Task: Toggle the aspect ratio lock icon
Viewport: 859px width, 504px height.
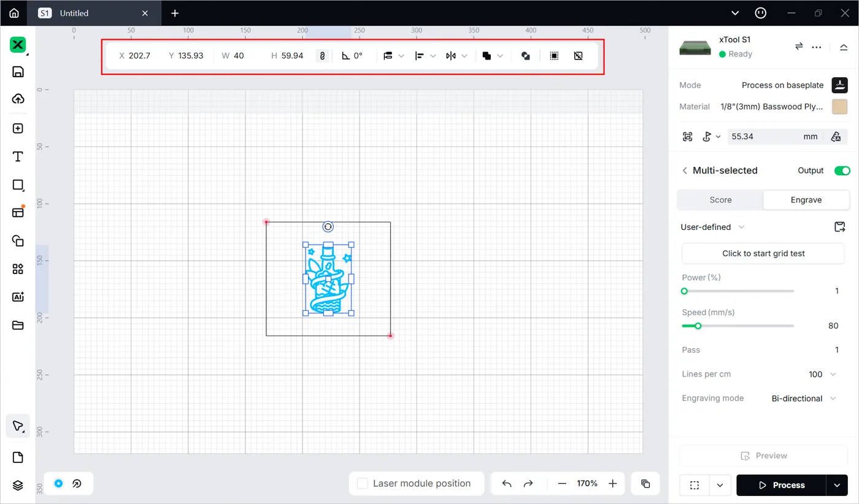Action: (322, 56)
